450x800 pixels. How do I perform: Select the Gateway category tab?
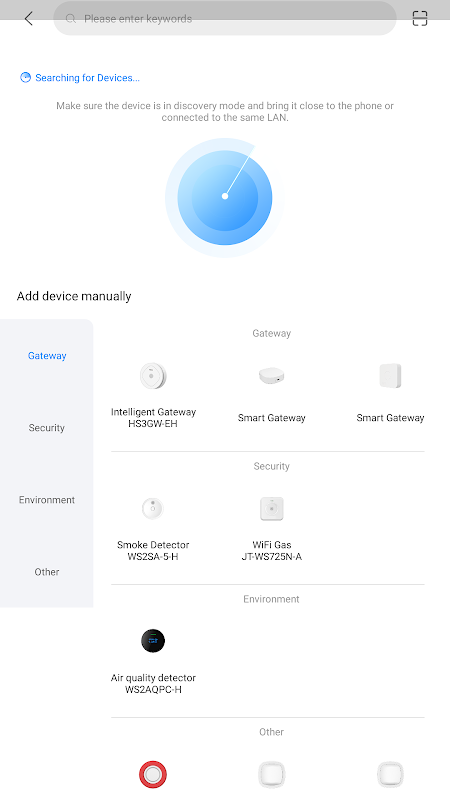coord(47,356)
